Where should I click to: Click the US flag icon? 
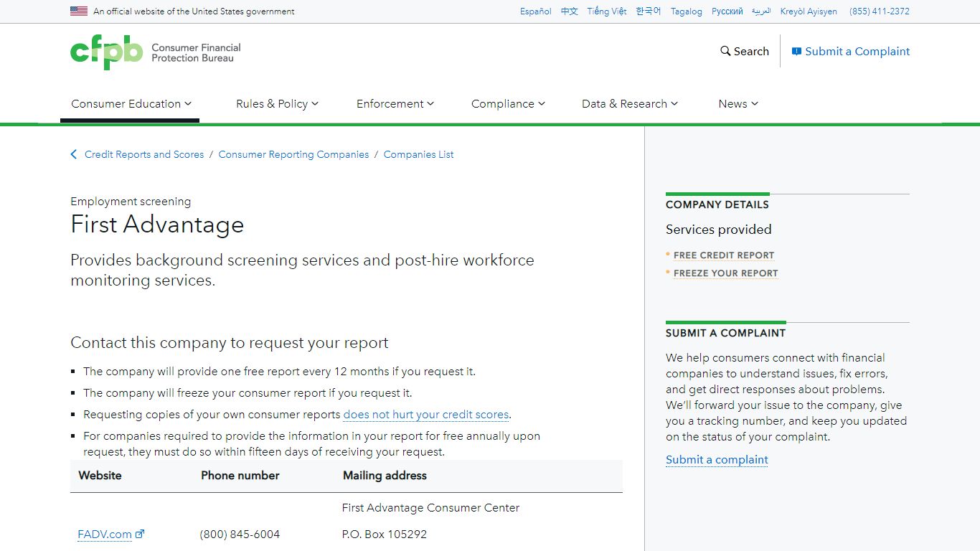[79, 11]
